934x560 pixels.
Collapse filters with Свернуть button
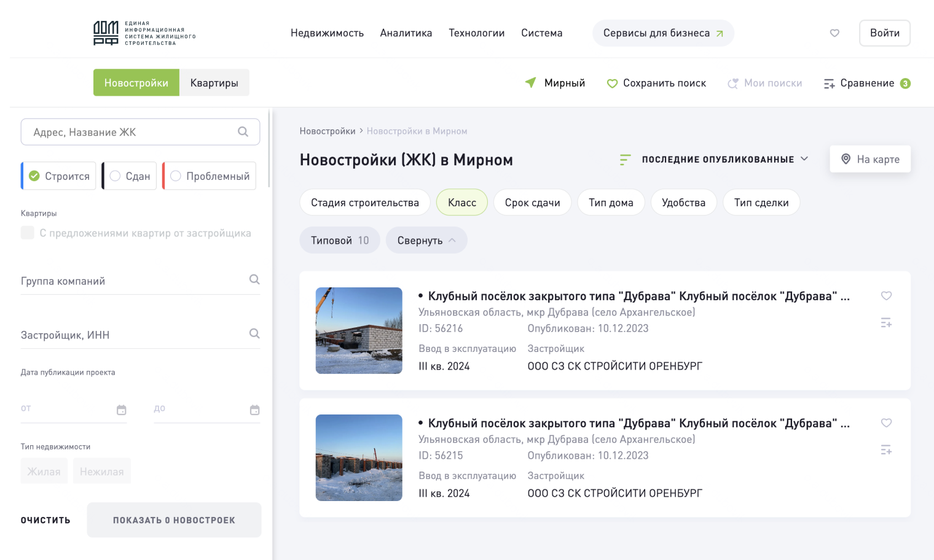click(426, 241)
